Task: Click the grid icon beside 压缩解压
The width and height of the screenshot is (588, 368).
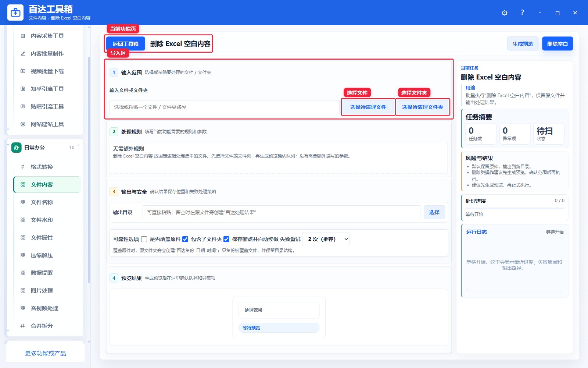Action: click(23, 255)
